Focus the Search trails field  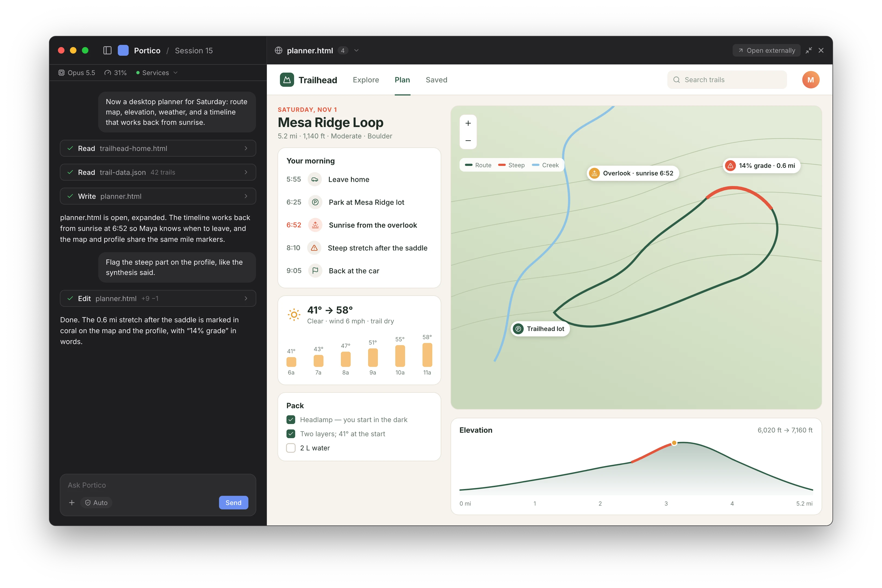tap(727, 80)
